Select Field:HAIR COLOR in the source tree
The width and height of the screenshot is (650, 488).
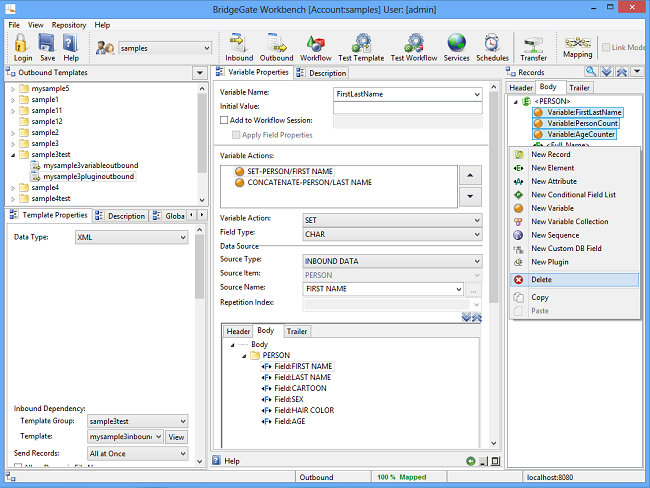click(x=298, y=410)
